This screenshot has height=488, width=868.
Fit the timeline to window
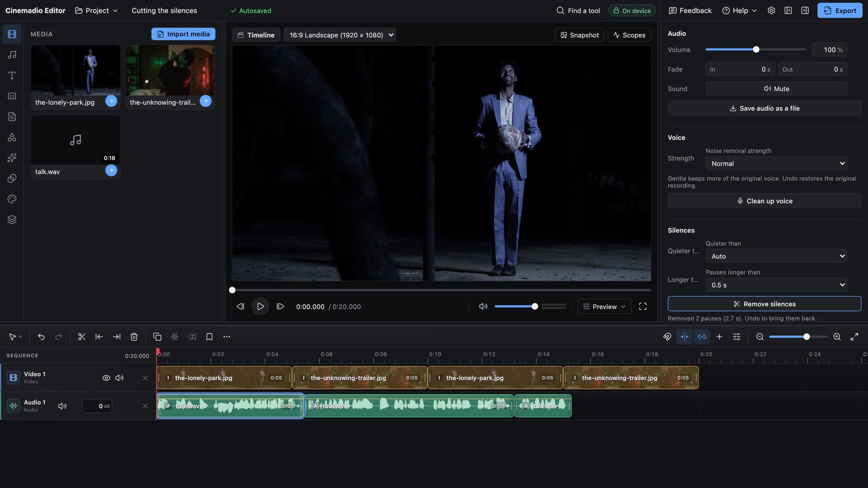coord(854,337)
